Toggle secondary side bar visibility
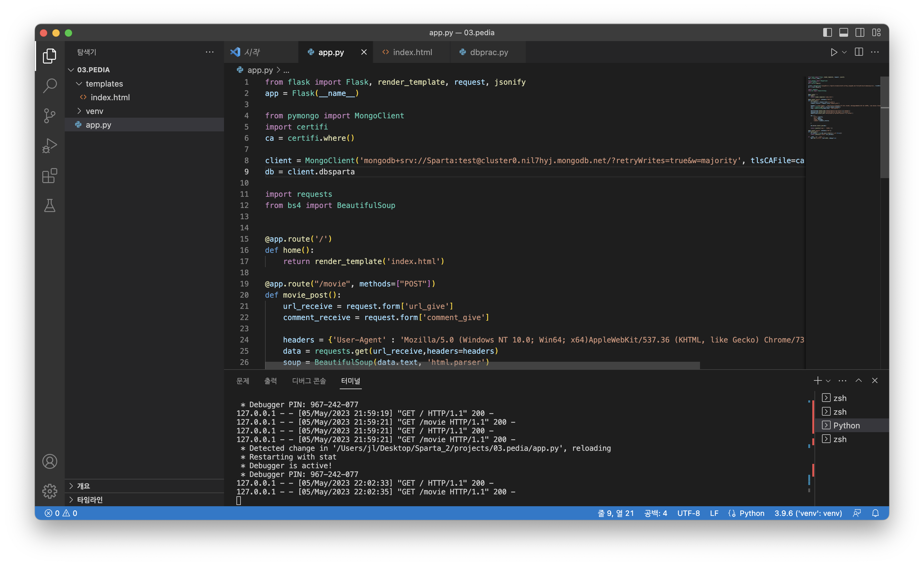This screenshot has height=566, width=924. point(860,33)
